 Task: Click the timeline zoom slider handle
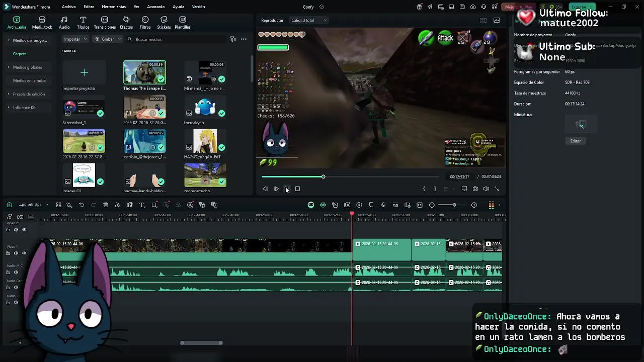coord(454,205)
